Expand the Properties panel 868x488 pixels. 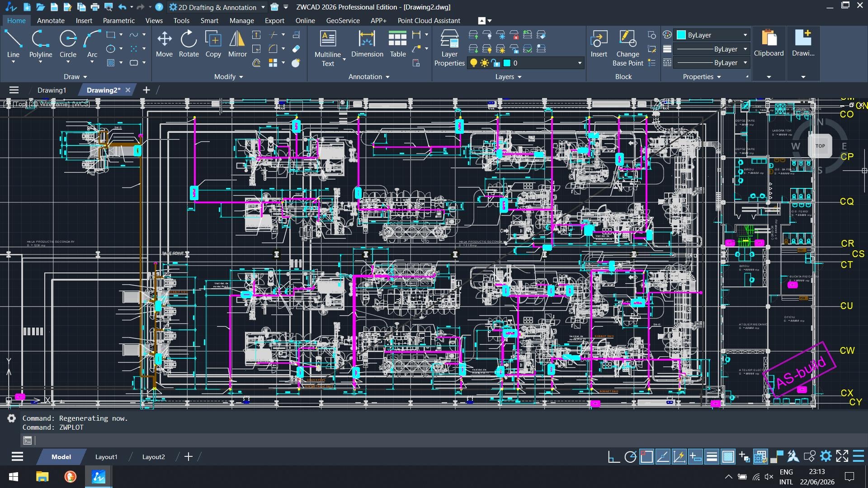tap(702, 76)
